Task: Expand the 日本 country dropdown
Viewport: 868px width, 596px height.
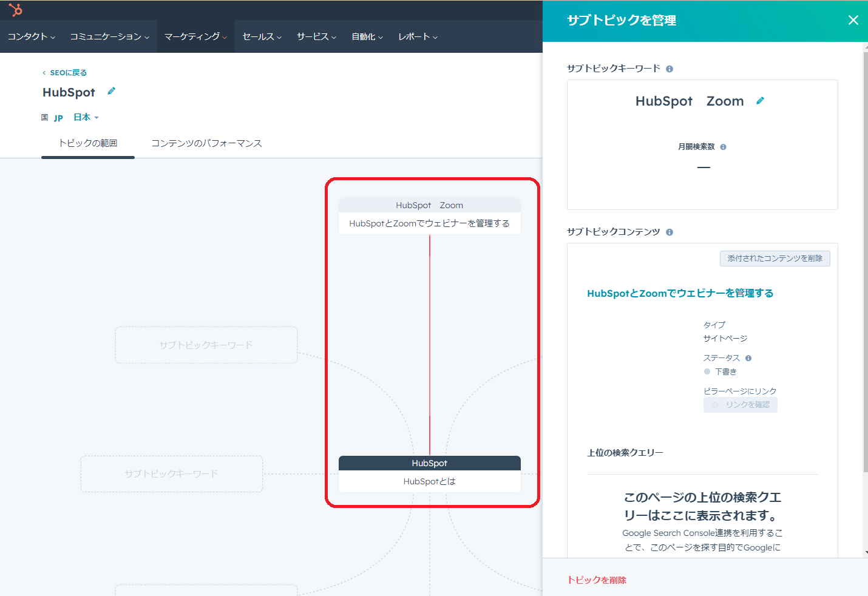Action: coord(86,117)
